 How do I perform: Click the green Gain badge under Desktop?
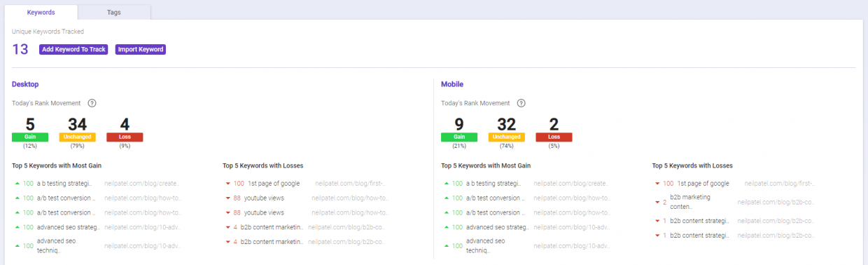click(30, 137)
